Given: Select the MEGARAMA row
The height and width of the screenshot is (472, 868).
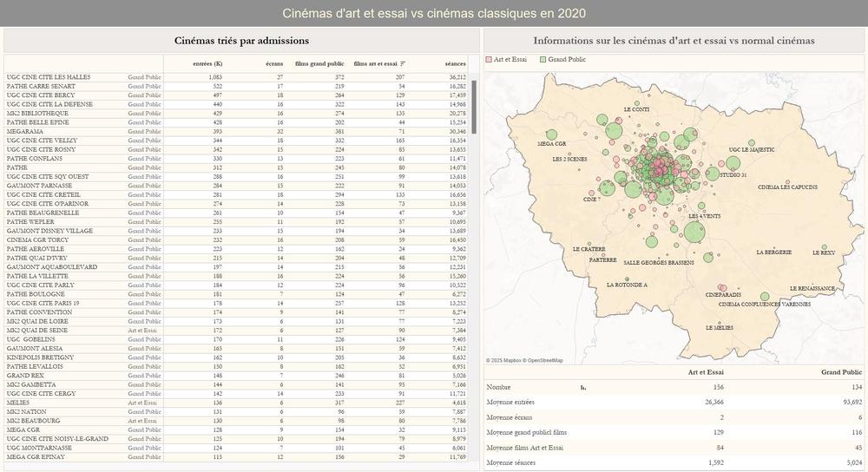Looking at the screenshot, I should [236, 132].
